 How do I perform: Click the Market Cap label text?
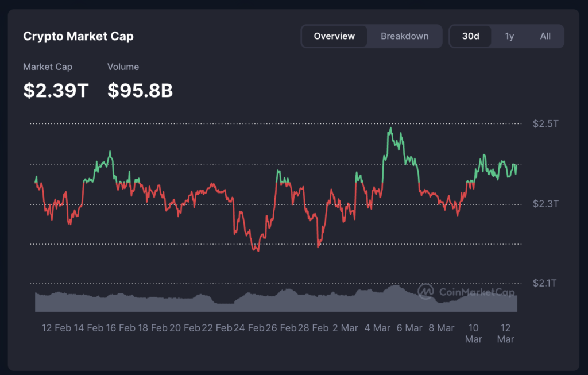point(48,67)
